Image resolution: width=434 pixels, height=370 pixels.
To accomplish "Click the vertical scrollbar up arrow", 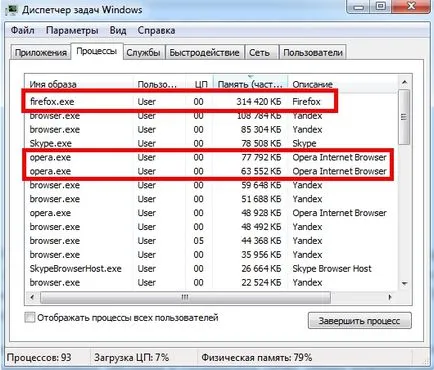I will [404, 82].
